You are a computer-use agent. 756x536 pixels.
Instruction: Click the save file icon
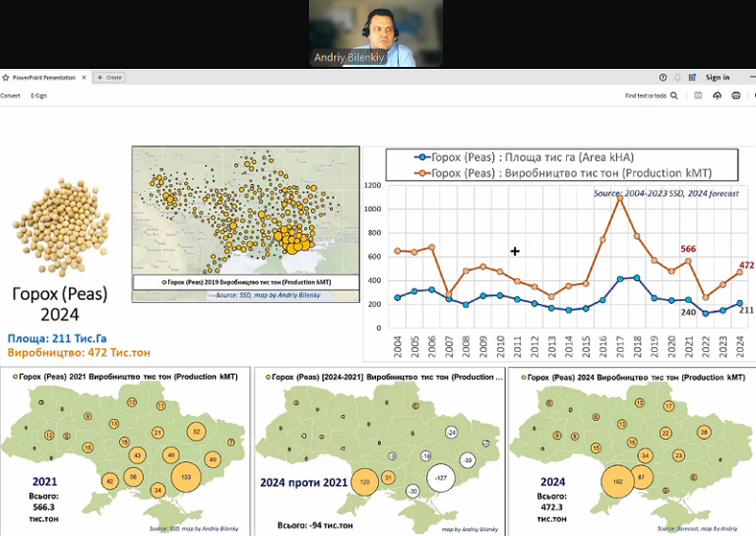[x=698, y=95]
